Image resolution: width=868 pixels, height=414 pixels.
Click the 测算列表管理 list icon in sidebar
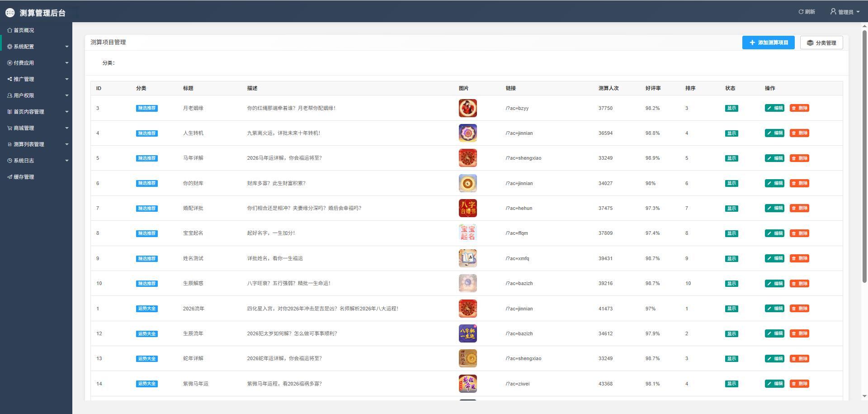point(9,144)
